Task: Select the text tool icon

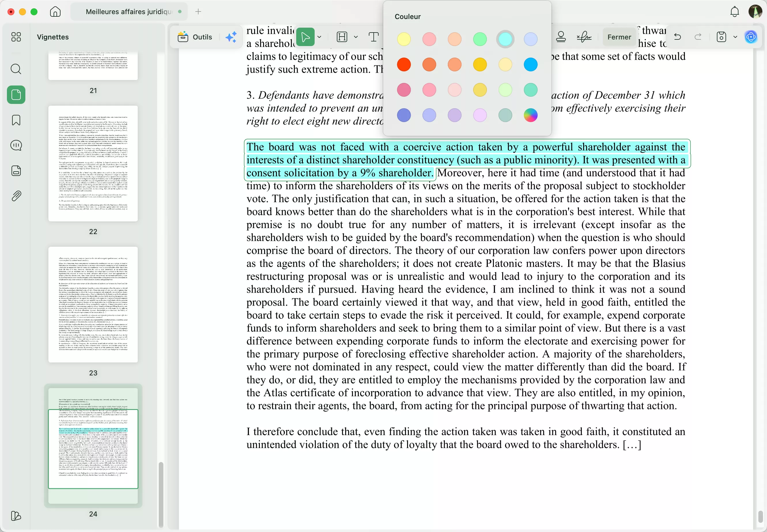Action: (373, 37)
